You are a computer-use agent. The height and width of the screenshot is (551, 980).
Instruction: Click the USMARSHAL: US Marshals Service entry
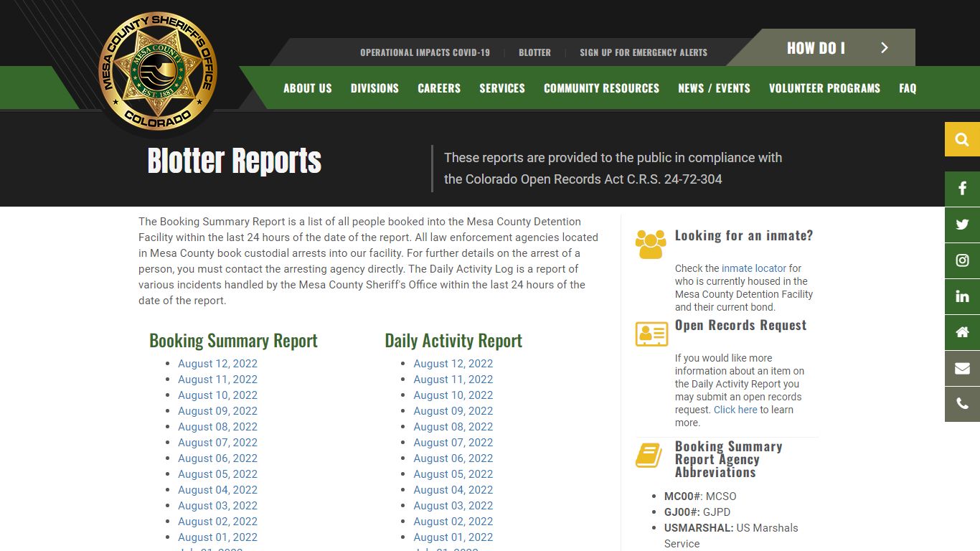click(x=731, y=536)
